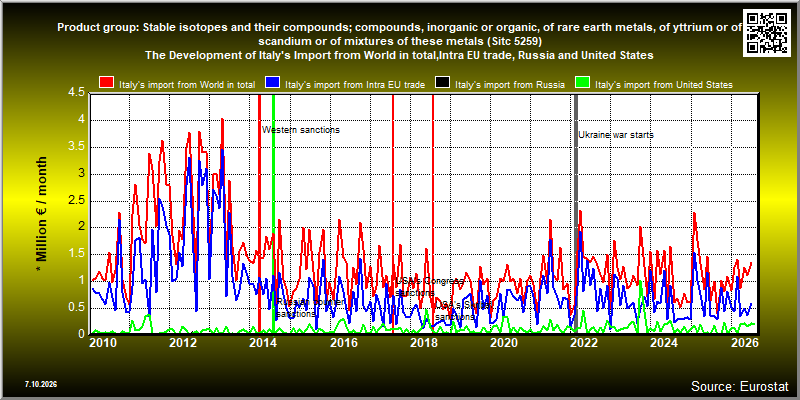Click the "USA's Congress sanctions" annotation
The height and width of the screenshot is (400, 800).
point(430,287)
